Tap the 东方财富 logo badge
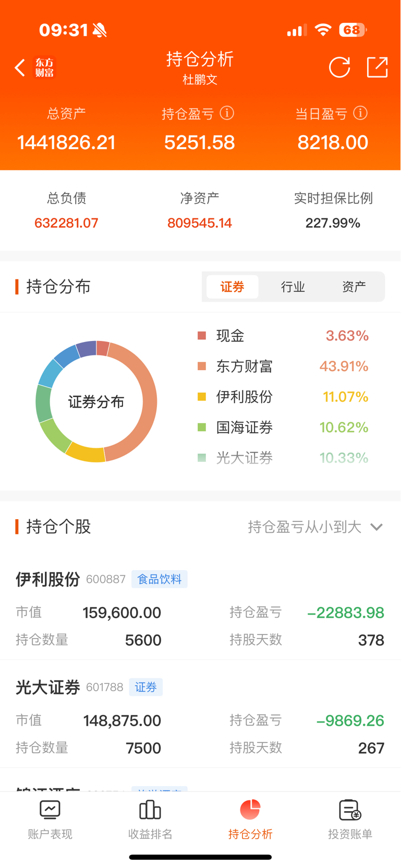Screen dimensions: 401x868 point(44,68)
